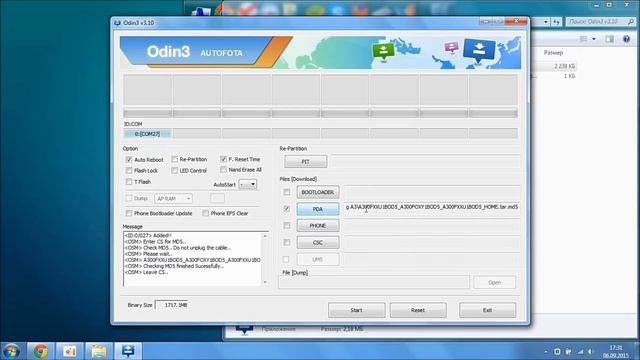Open File Explorer from taskbar
This screenshot has height=360, width=640.
point(99,351)
